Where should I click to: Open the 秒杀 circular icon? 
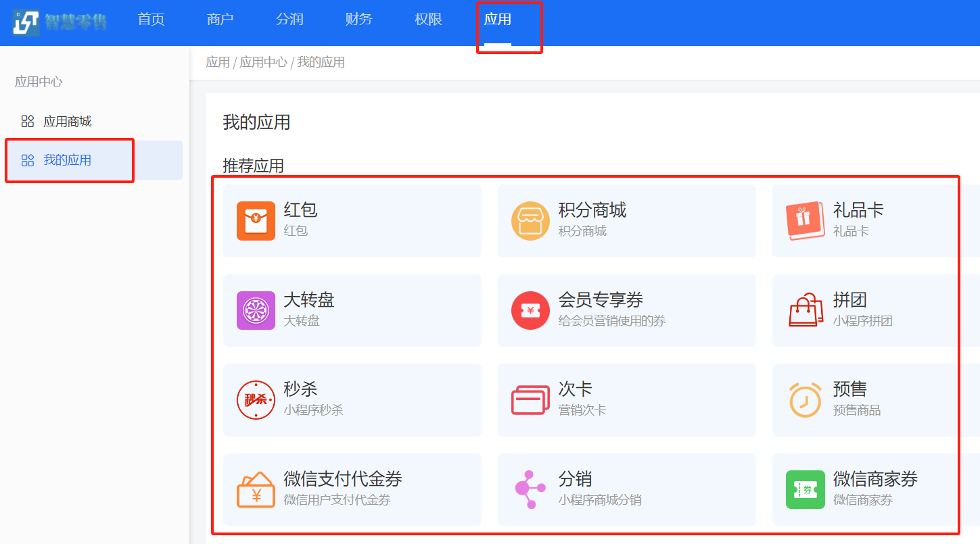click(x=256, y=400)
